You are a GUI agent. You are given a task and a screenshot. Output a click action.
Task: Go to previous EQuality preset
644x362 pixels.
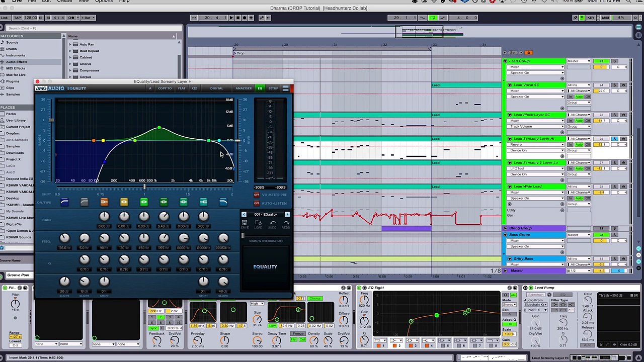pyautogui.click(x=244, y=215)
